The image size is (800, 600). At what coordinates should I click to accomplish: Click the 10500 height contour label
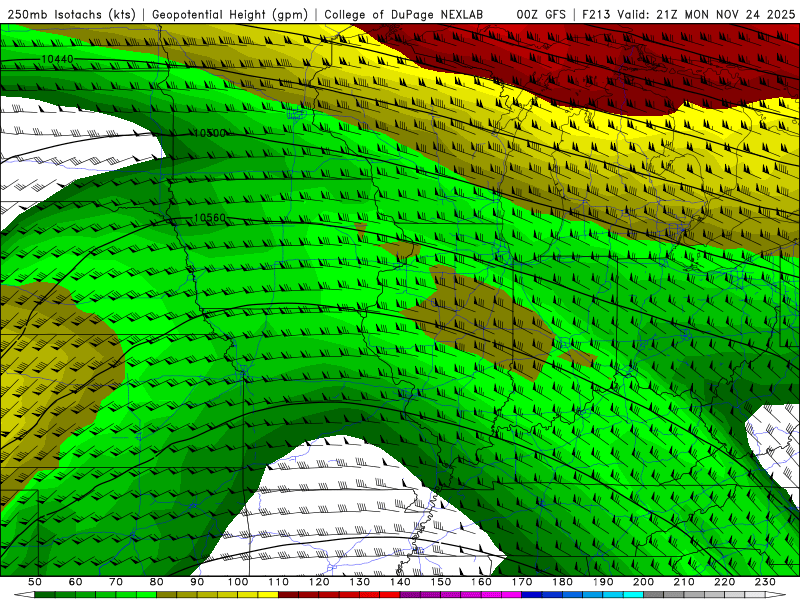point(210,133)
